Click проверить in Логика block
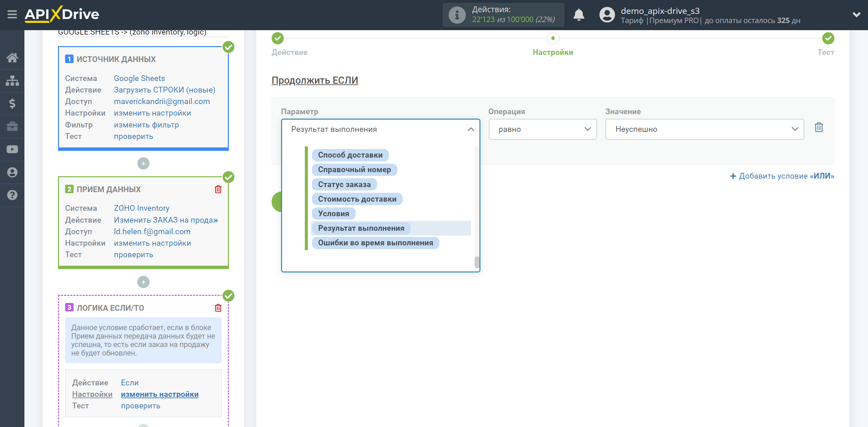The width and height of the screenshot is (868, 427). (x=140, y=406)
